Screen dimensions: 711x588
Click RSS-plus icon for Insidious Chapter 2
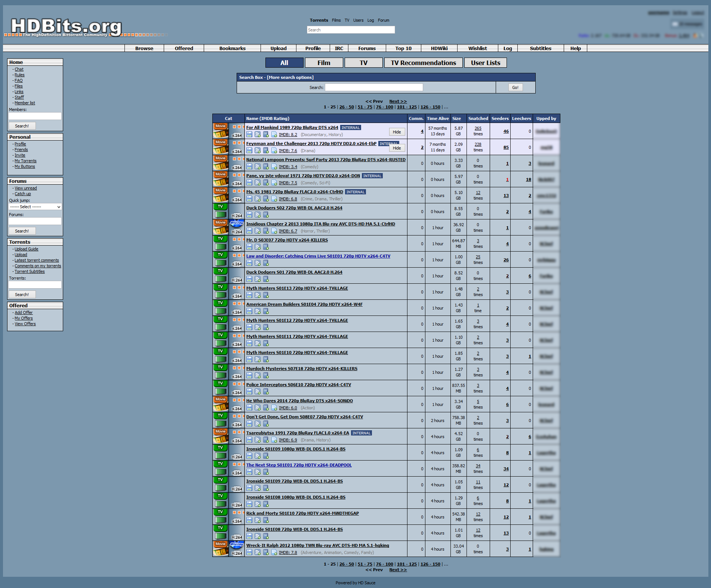258,231
